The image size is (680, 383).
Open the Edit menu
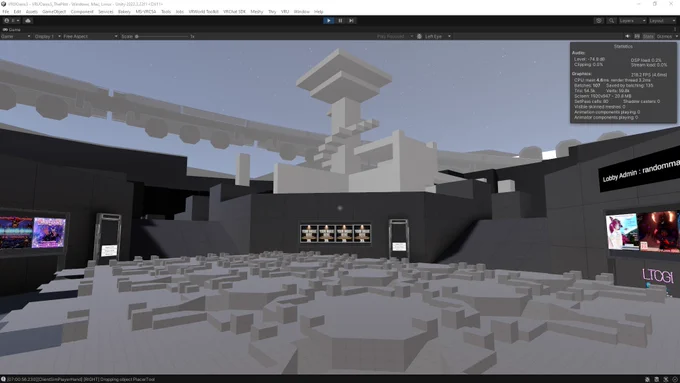17,12
